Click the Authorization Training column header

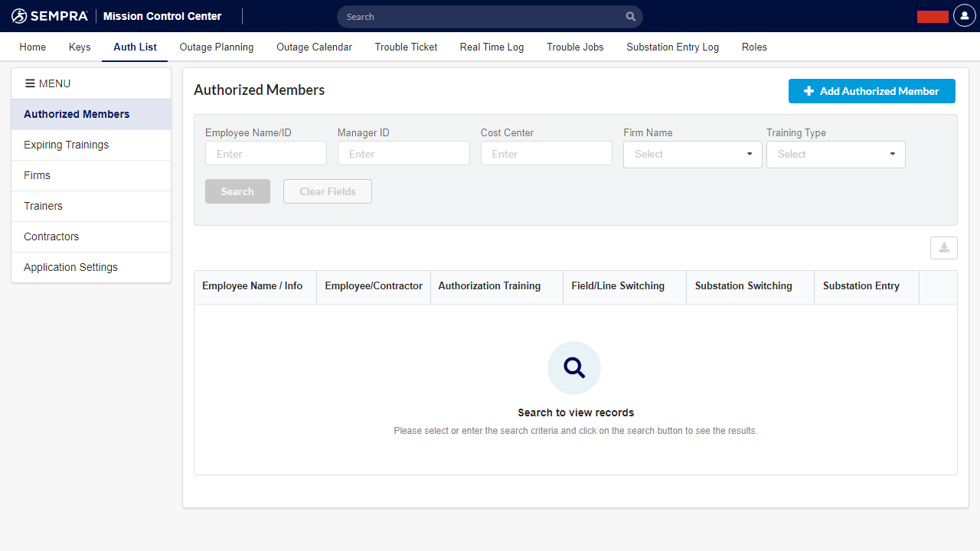tap(489, 286)
